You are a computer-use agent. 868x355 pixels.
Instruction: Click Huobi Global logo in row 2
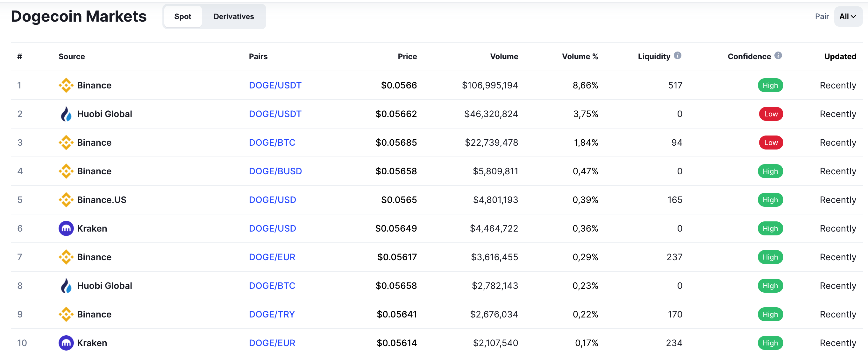tap(66, 114)
